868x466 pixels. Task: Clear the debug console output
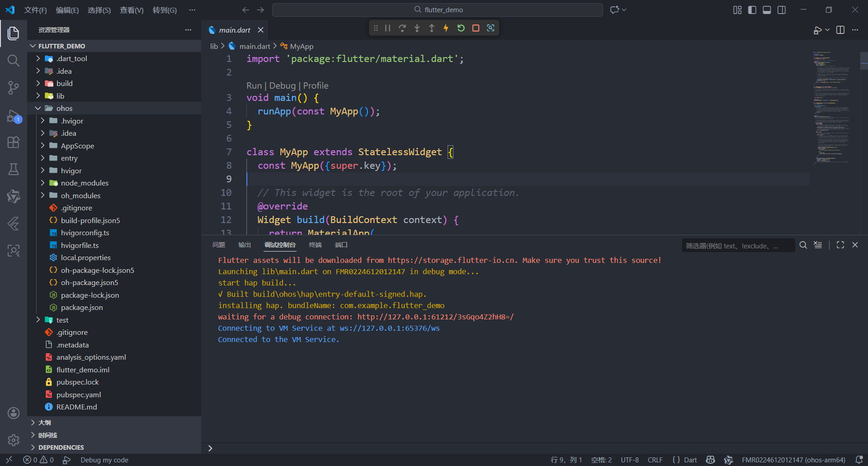pyautogui.click(x=818, y=245)
